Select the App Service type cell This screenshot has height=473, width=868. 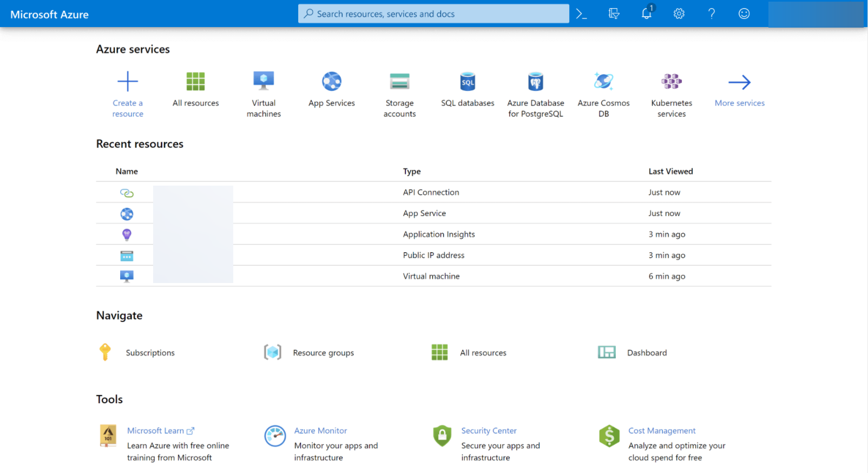(x=424, y=213)
